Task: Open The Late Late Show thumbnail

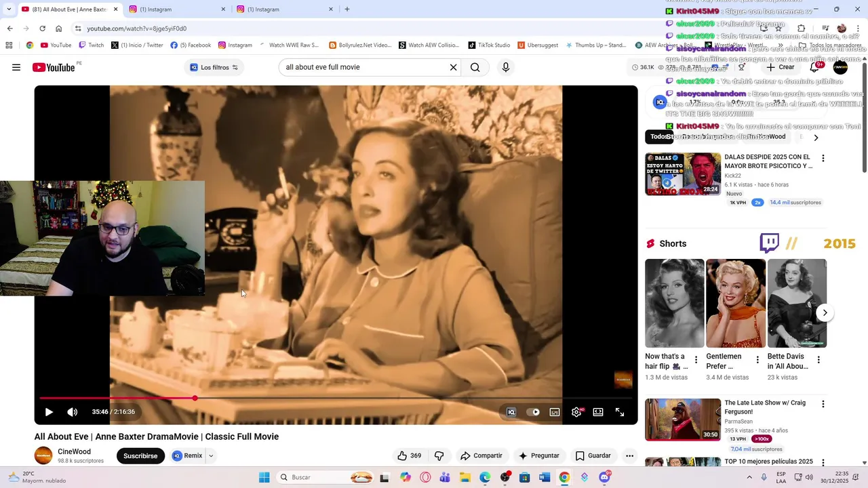Action: [683, 420]
